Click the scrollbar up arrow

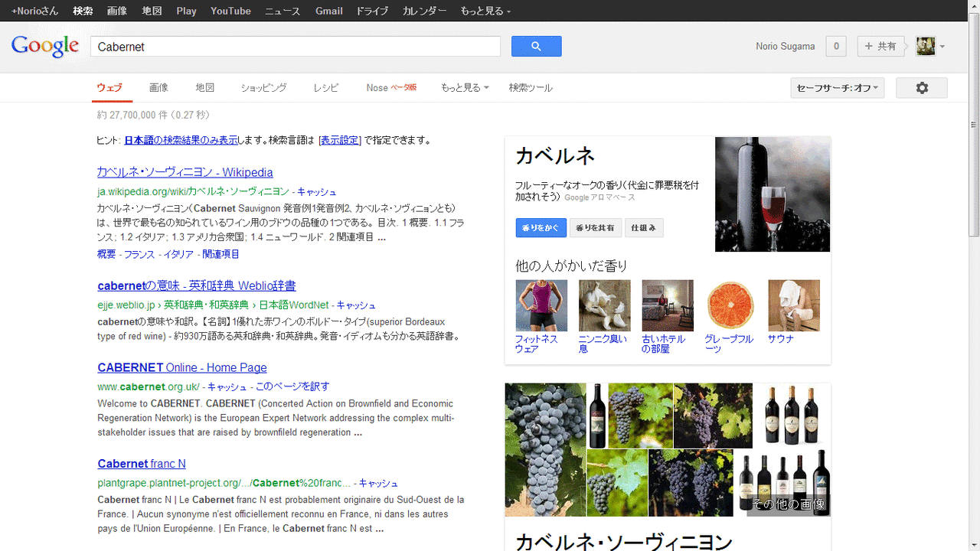(x=974, y=5)
